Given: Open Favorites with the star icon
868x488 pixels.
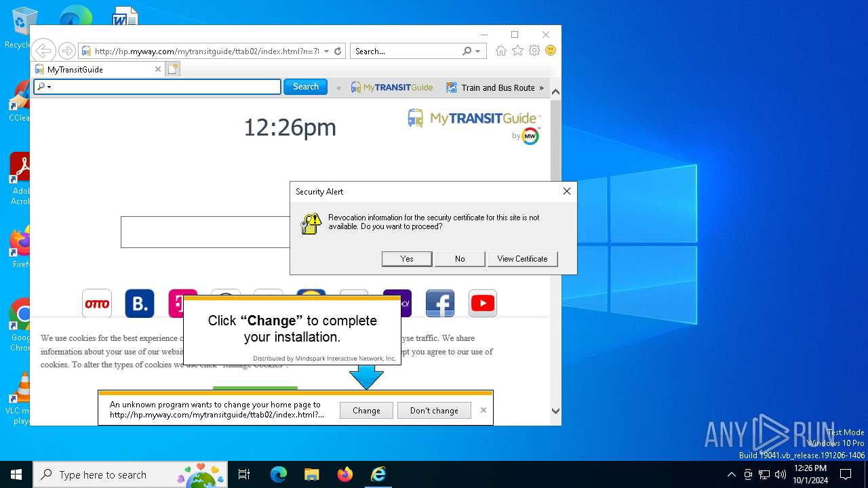Looking at the screenshot, I should [x=517, y=51].
